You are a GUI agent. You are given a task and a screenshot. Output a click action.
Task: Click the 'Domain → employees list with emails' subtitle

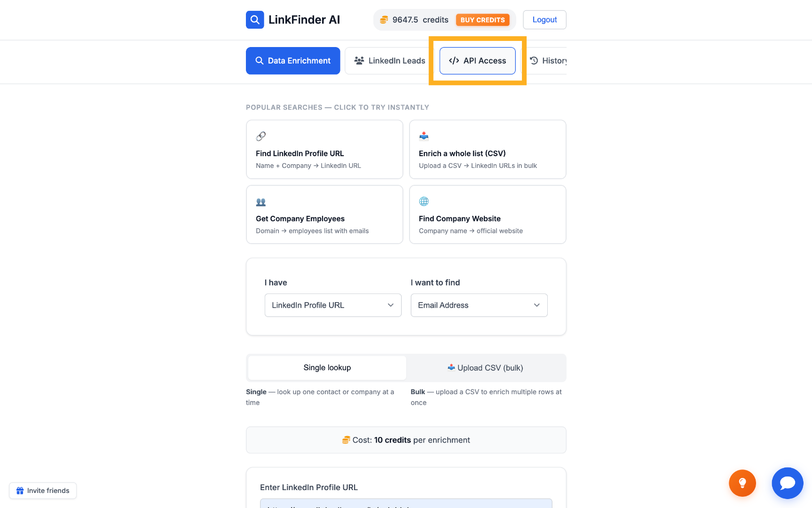312,231
